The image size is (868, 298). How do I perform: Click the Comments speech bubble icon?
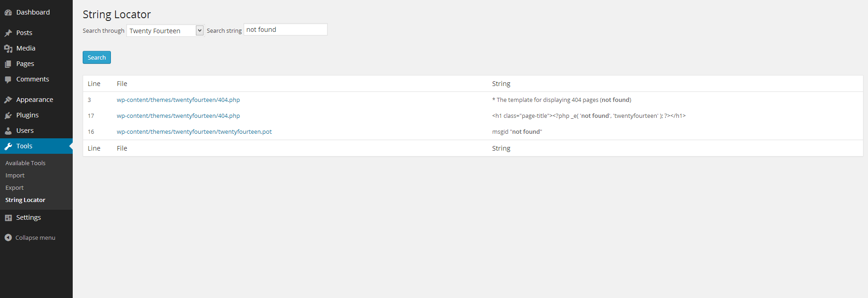coord(8,80)
